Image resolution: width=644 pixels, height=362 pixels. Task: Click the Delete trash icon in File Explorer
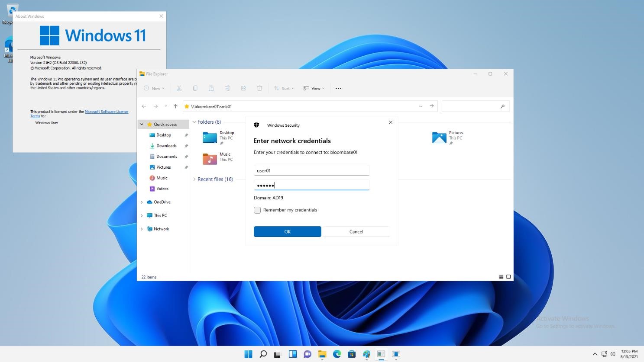click(x=259, y=88)
